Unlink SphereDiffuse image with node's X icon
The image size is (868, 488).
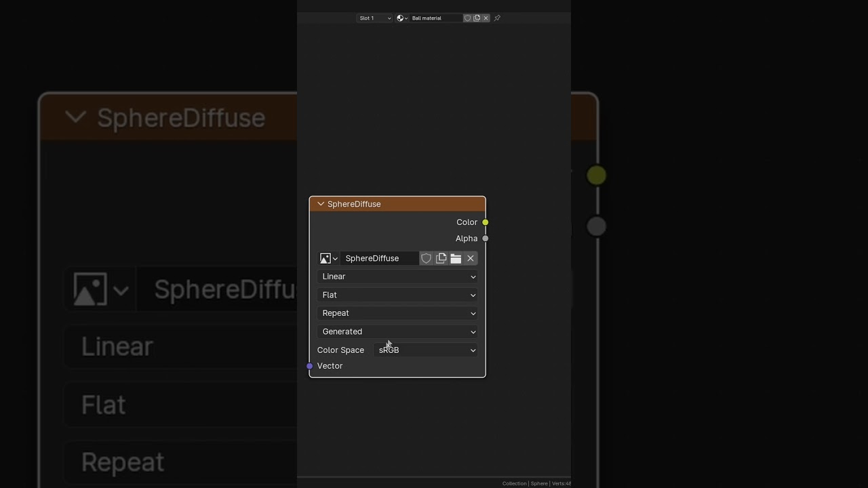click(x=471, y=258)
